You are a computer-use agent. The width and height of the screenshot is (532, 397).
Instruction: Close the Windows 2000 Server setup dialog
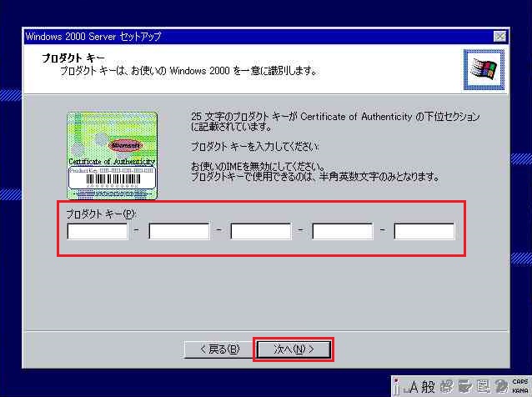(x=499, y=37)
